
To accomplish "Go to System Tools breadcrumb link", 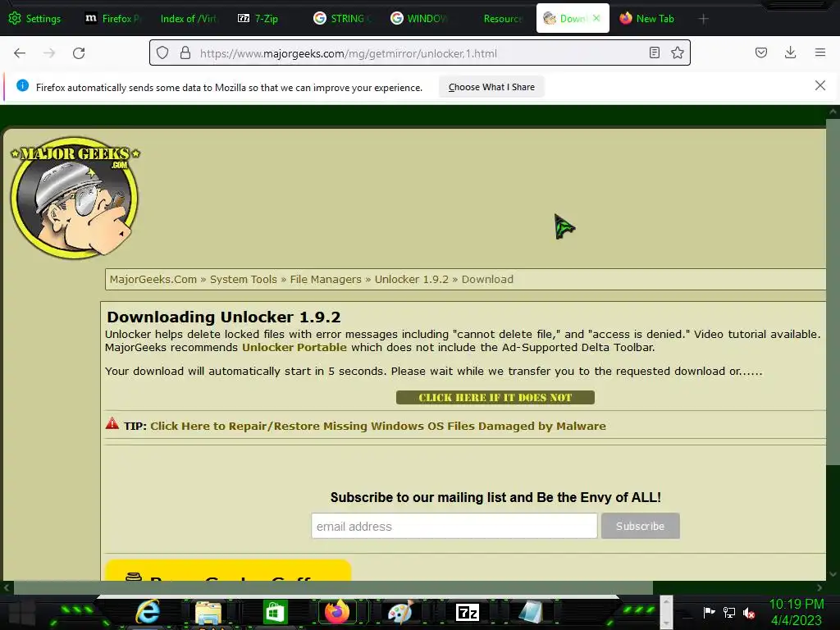I will click(x=243, y=279).
